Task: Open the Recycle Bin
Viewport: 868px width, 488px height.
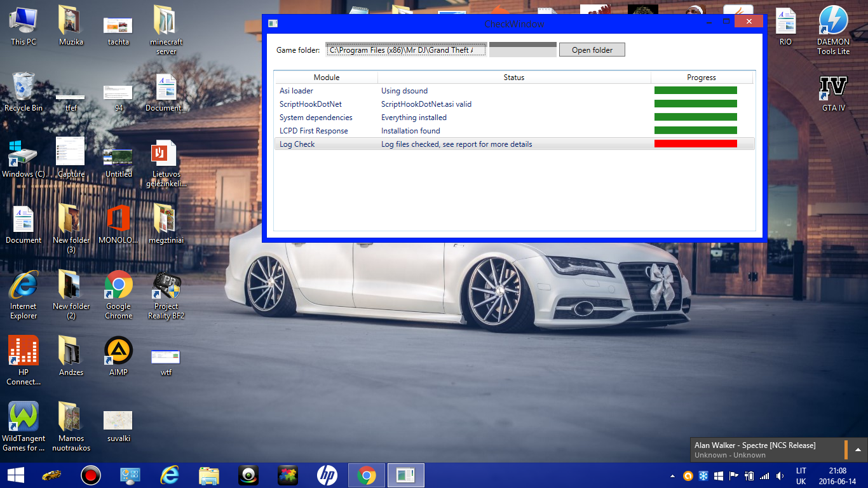Action: click(24, 92)
